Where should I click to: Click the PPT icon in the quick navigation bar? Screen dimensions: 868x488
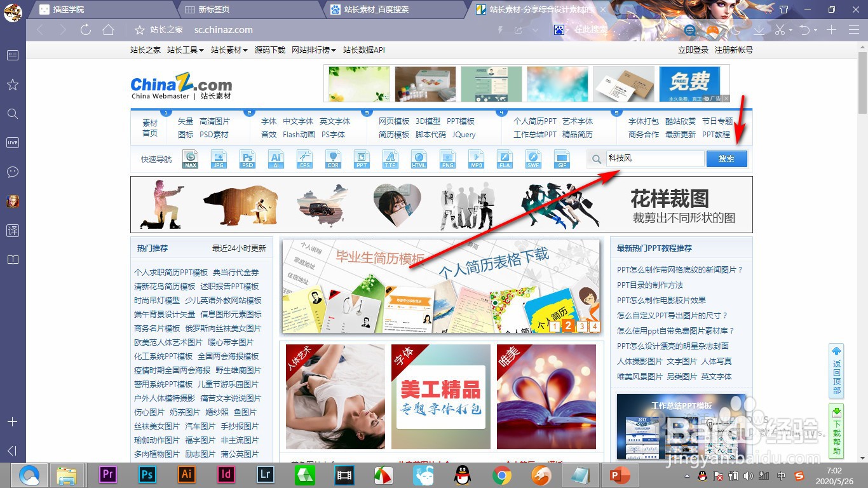click(x=362, y=159)
